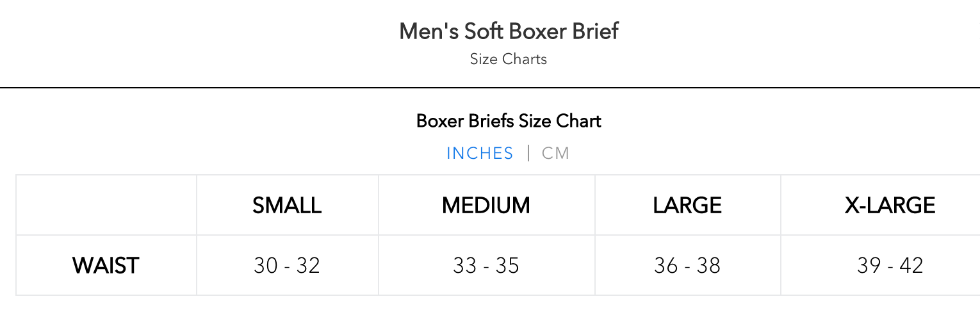Image resolution: width=980 pixels, height=333 pixels.
Task: Click the Men's Soft Boxer Brief title
Action: [x=509, y=31]
